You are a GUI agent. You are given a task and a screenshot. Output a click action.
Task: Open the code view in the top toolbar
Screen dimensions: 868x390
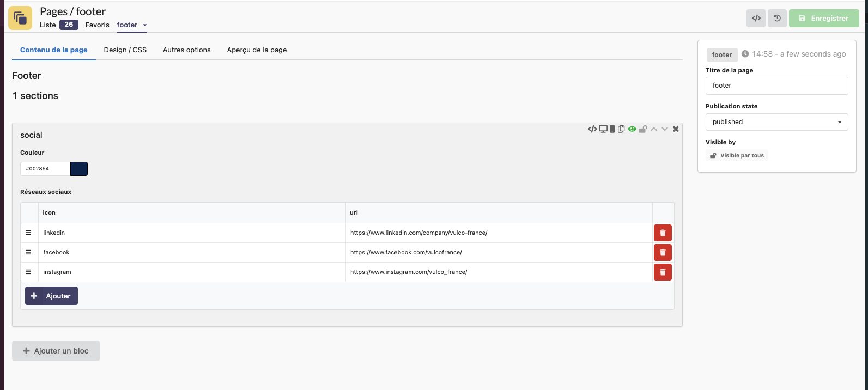point(756,18)
